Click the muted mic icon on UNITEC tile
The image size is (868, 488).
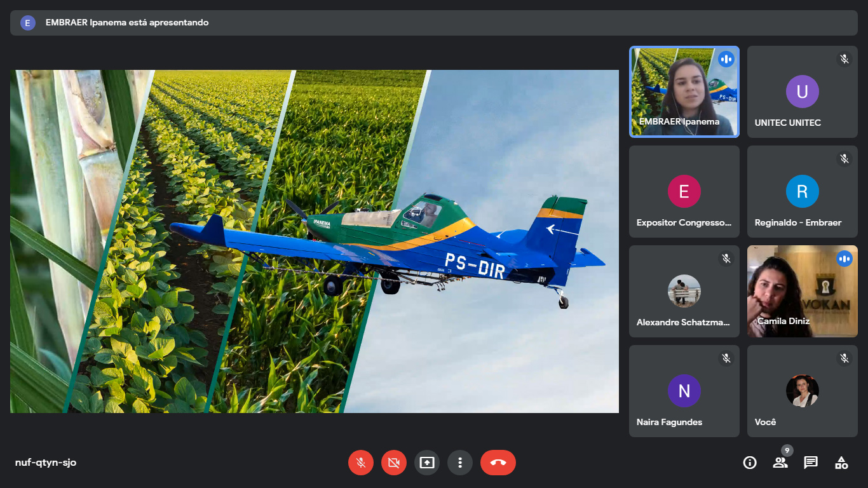point(844,59)
